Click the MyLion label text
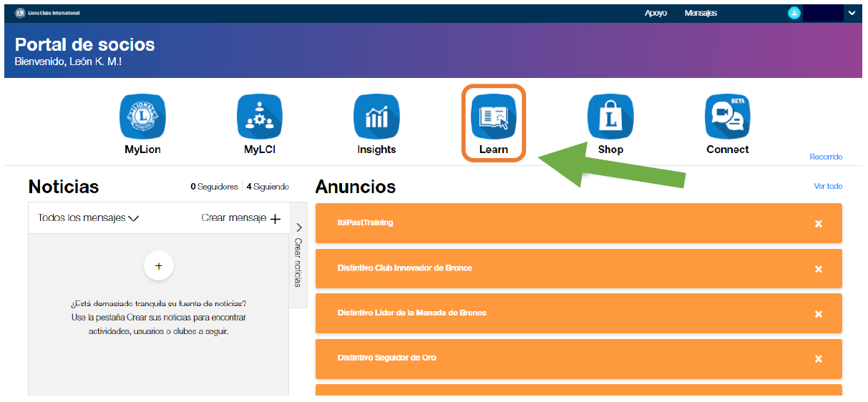 tap(142, 149)
